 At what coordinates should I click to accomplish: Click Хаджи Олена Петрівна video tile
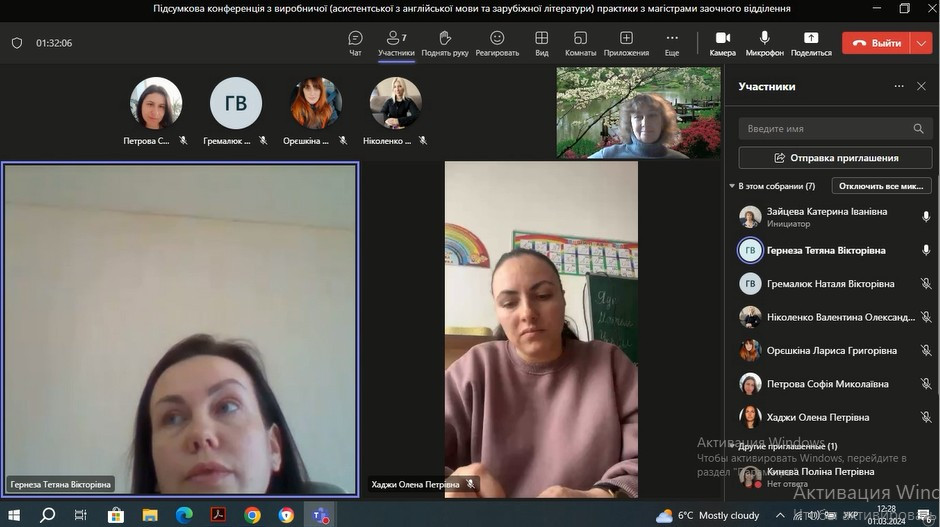click(x=541, y=329)
